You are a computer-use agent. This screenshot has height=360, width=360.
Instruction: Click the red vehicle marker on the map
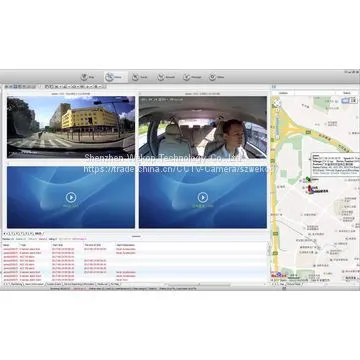pyautogui.click(x=310, y=189)
